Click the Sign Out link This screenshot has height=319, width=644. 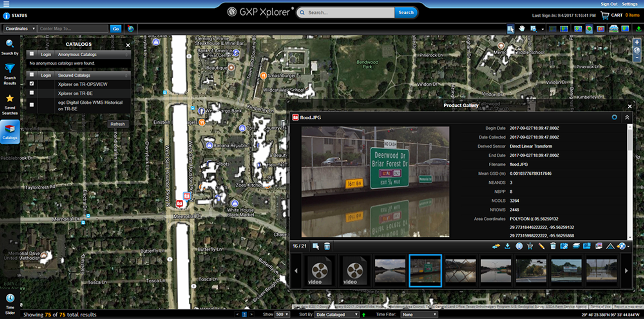tap(609, 4)
